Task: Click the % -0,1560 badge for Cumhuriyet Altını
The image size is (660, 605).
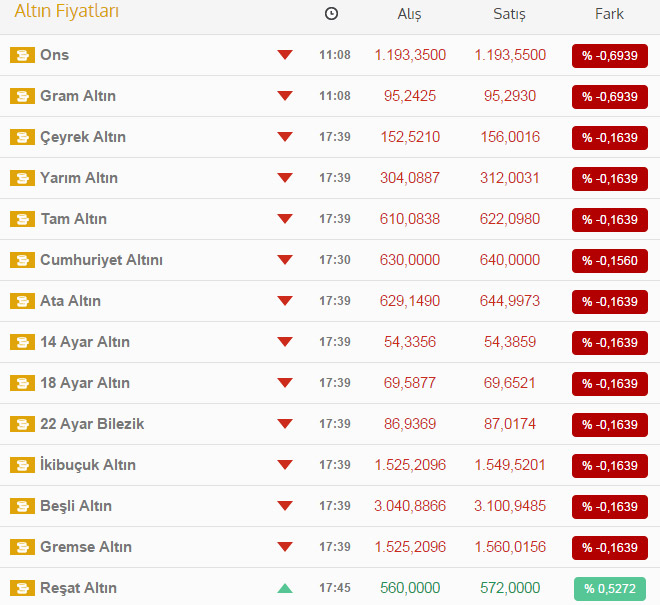Action: click(609, 261)
